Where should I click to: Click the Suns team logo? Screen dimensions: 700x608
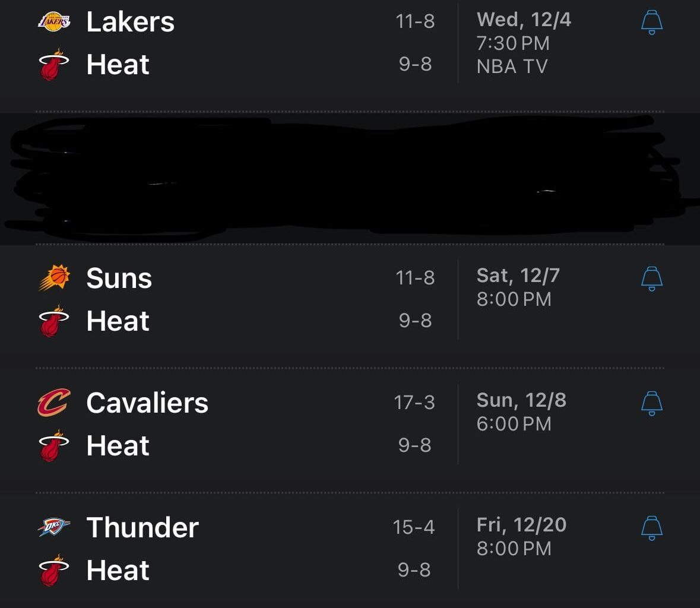pyautogui.click(x=54, y=278)
